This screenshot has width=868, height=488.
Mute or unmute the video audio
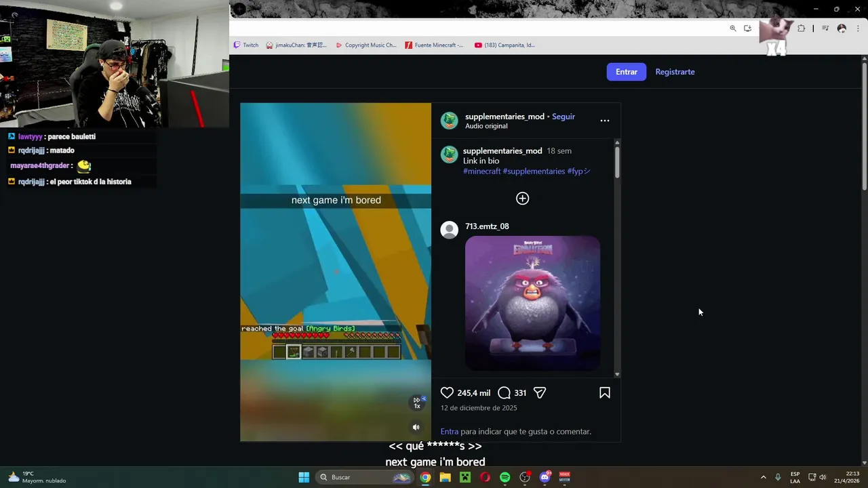point(416,427)
